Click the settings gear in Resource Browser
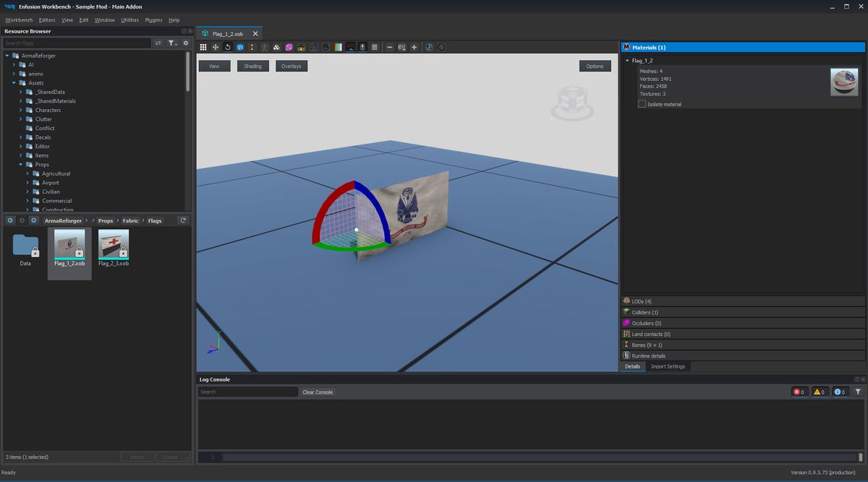 tap(186, 43)
